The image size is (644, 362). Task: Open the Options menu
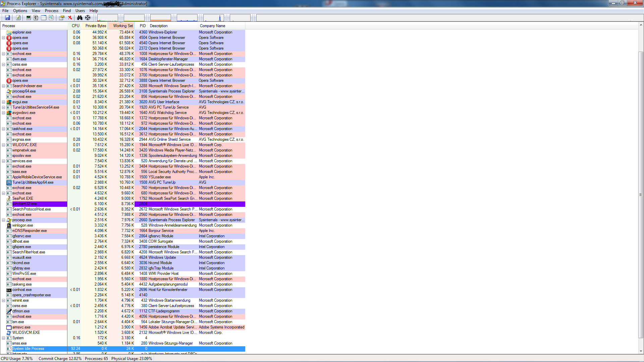coord(20,11)
